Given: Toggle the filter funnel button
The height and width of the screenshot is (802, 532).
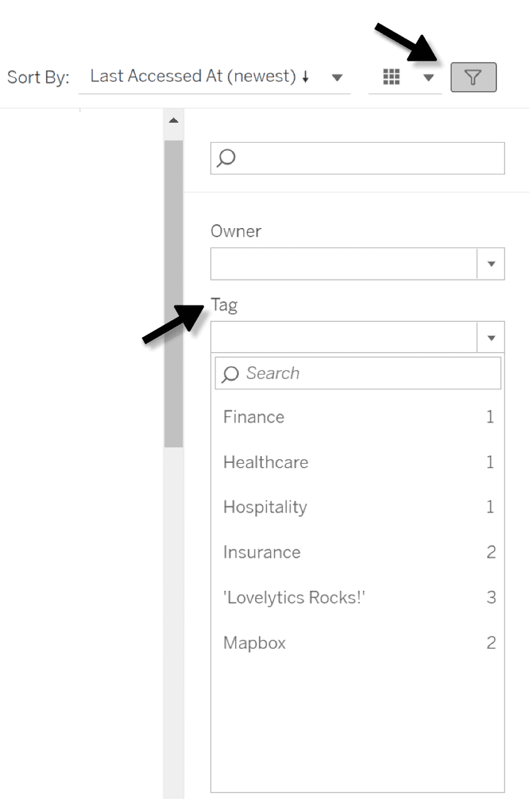Looking at the screenshot, I should (x=474, y=78).
